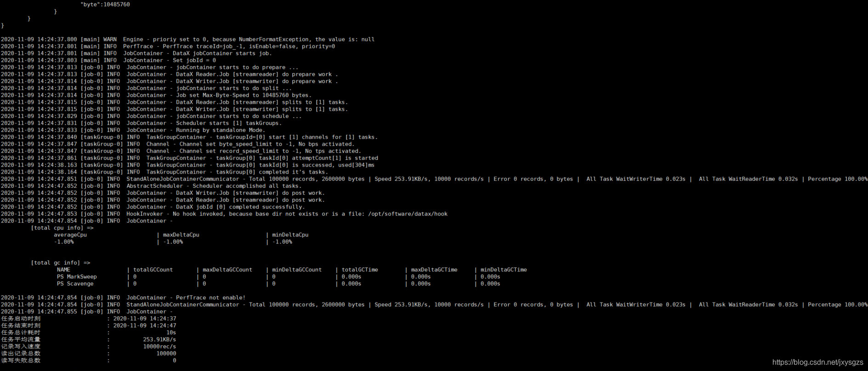Select the 读出记录总数 value 100000
This screenshot has width=868, height=371.
(166, 354)
